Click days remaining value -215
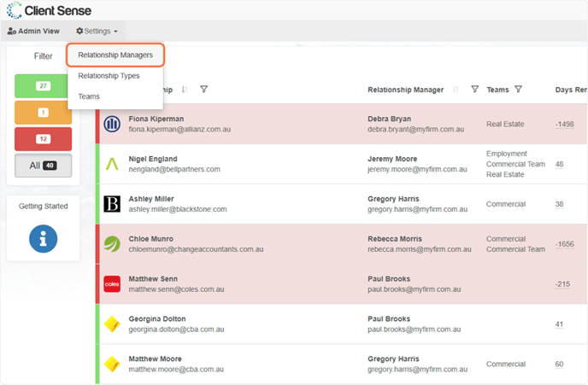588x385 pixels. tap(563, 284)
